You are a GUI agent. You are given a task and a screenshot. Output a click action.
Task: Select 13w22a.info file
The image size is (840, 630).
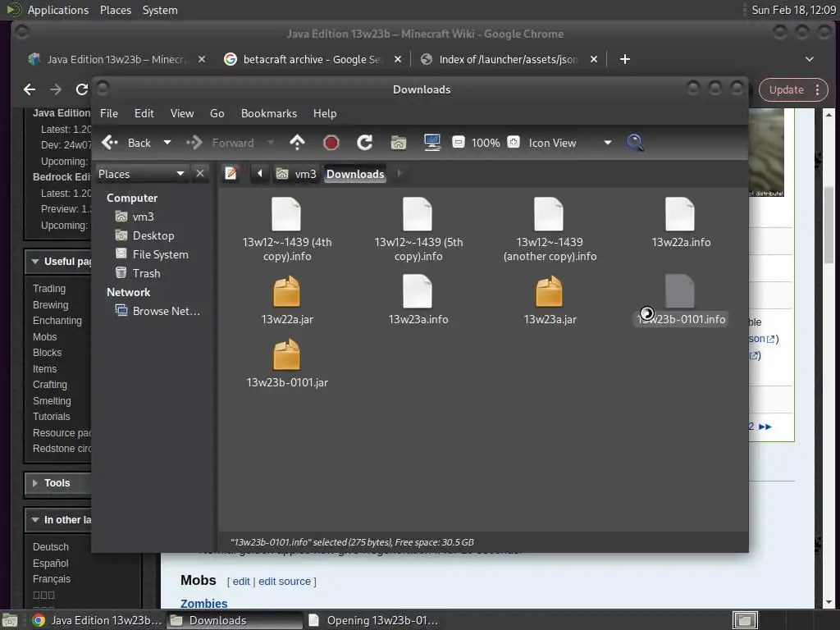click(x=681, y=222)
